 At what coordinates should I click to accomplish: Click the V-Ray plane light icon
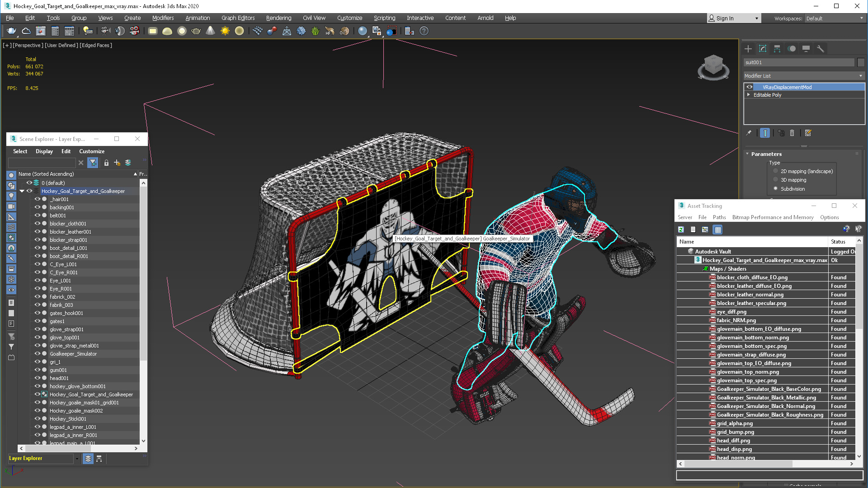point(153,31)
